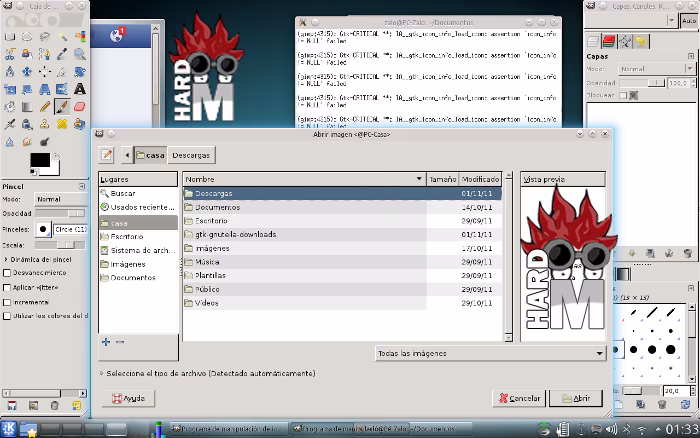Select the Ellipse Select tool
The height and width of the screenshot is (438, 700).
pos(27,37)
